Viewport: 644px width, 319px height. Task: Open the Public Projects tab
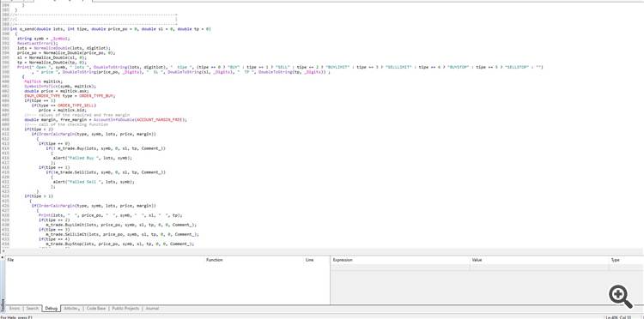[125, 309]
